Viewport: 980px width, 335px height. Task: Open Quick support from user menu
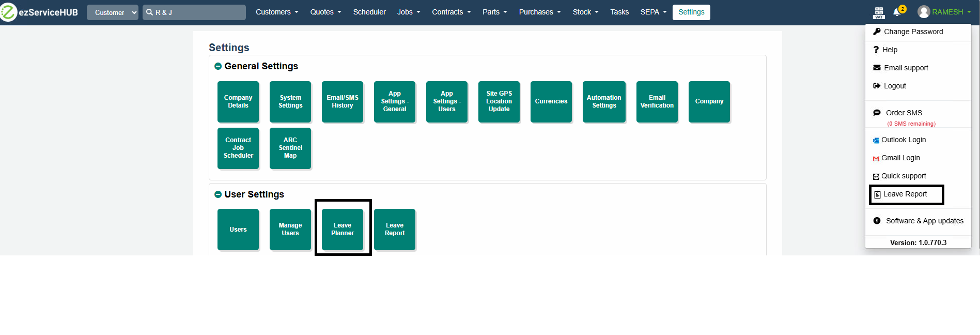[x=903, y=176]
